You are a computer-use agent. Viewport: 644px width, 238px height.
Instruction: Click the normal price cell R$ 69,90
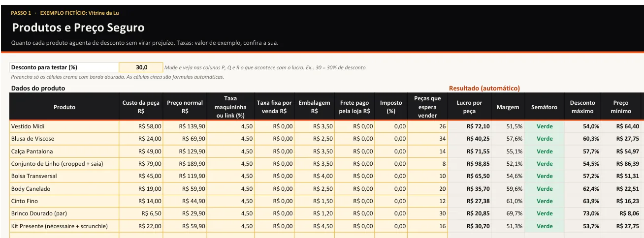(185, 139)
